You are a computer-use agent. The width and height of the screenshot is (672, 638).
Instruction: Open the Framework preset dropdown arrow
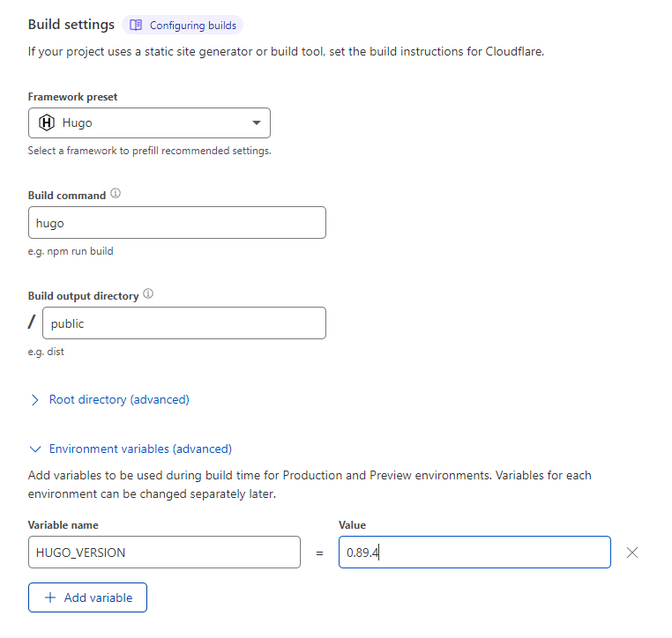tap(256, 122)
